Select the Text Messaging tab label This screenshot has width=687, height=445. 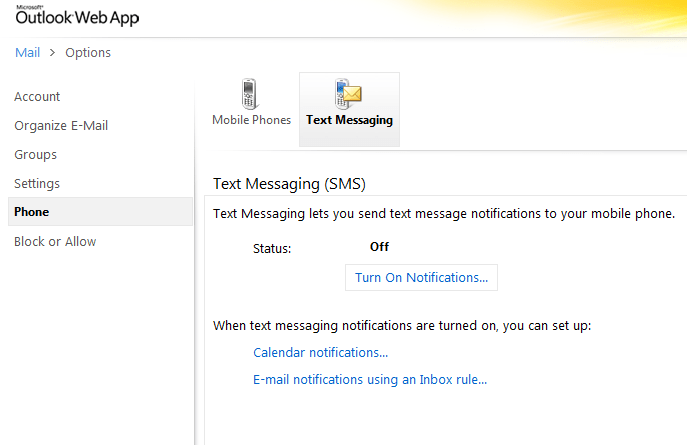(349, 120)
